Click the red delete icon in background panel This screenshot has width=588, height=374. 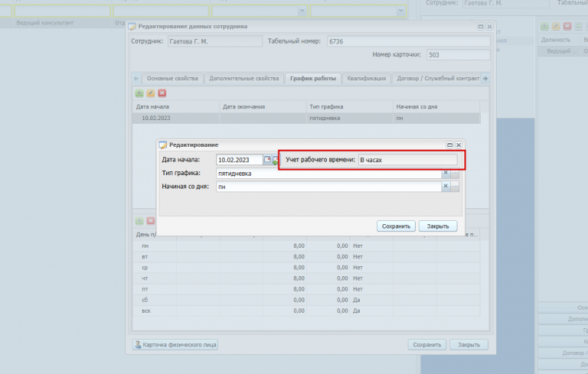(x=567, y=26)
